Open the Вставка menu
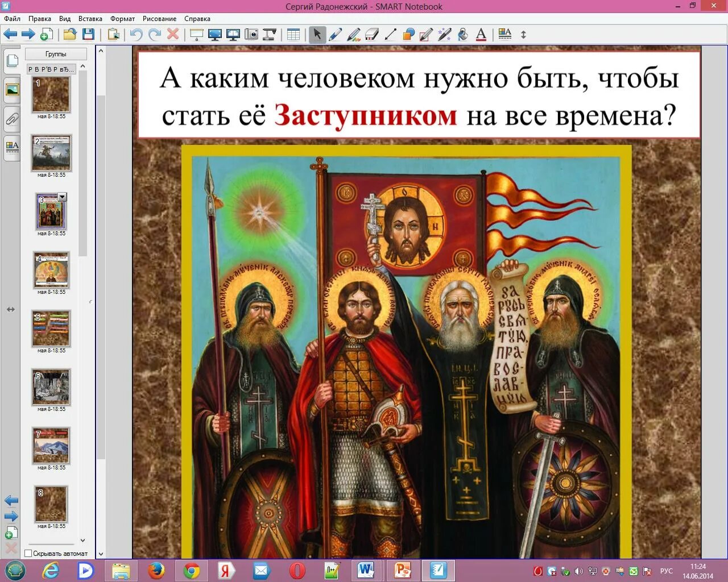The image size is (728, 582). (x=90, y=19)
